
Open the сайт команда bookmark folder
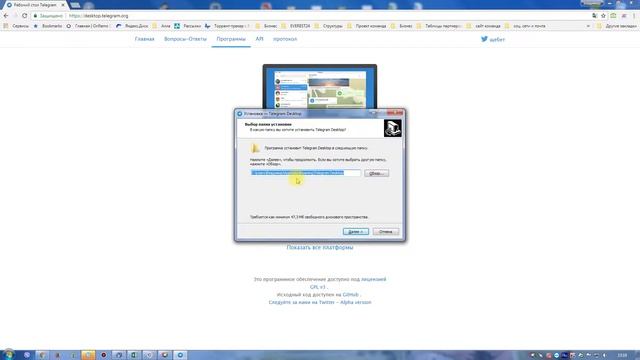[484, 26]
